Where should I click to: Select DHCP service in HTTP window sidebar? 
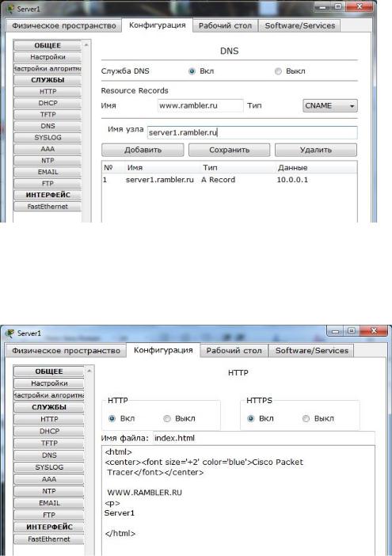click(49, 431)
